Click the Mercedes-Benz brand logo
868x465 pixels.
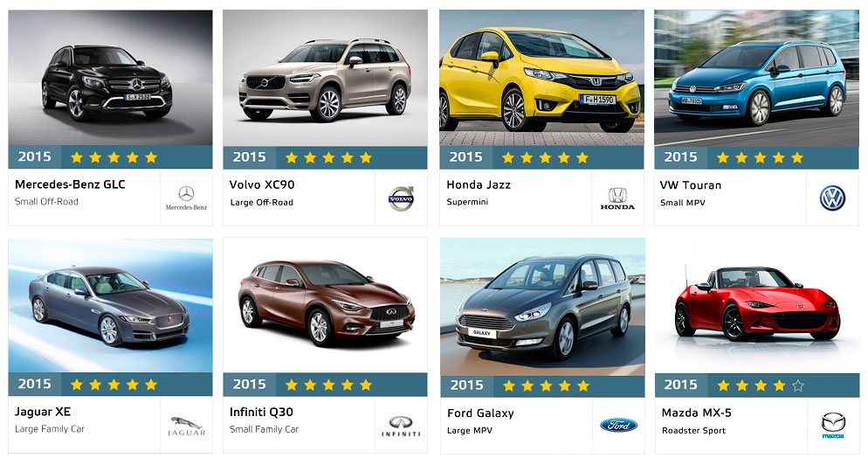pyautogui.click(x=186, y=198)
